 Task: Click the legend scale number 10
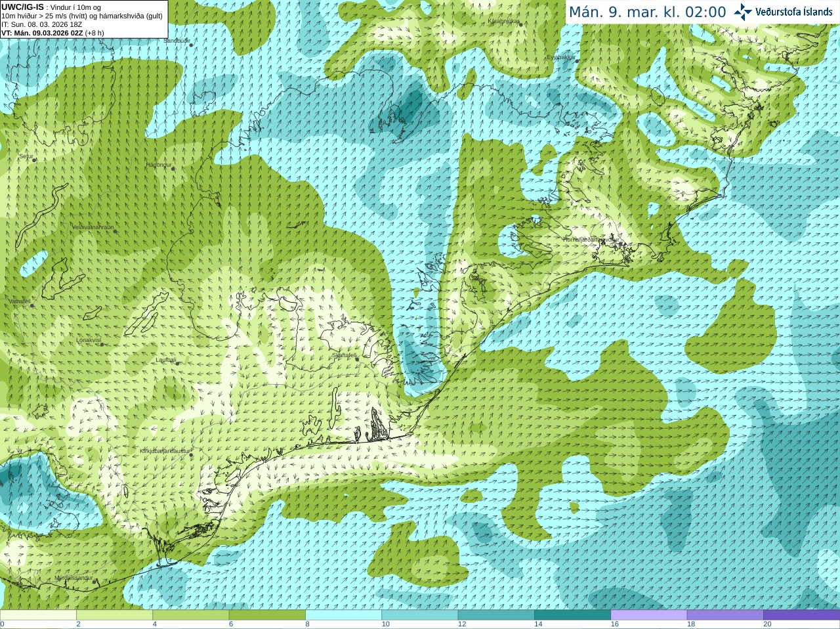(385, 624)
